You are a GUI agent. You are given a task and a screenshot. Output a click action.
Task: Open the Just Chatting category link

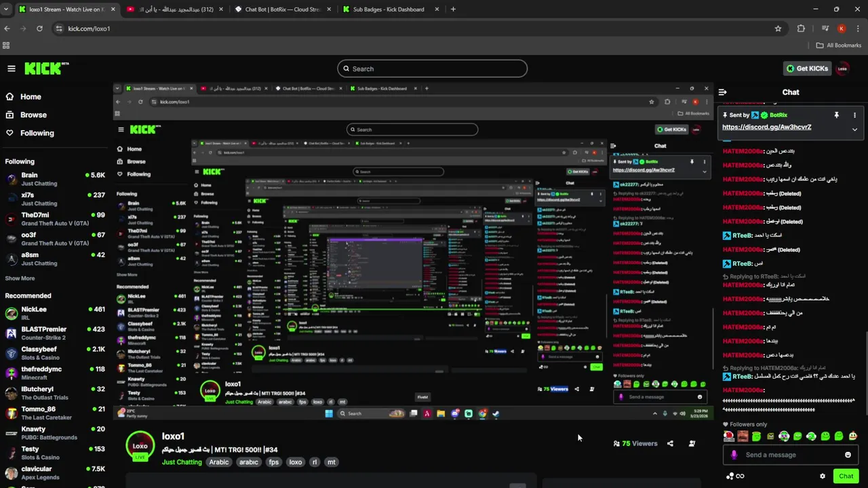[x=182, y=462]
